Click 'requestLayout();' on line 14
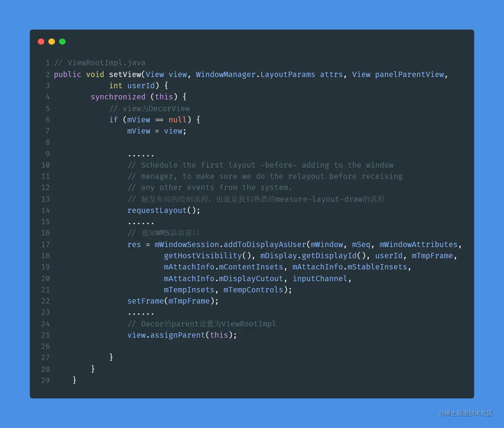This screenshot has width=504, height=428. 164,210
